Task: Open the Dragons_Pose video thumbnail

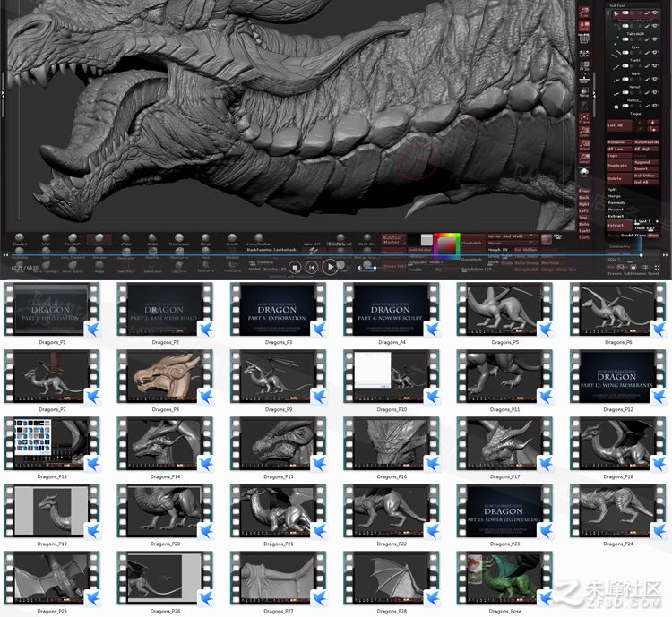Action: pyautogui.click(x=504, y=578)
